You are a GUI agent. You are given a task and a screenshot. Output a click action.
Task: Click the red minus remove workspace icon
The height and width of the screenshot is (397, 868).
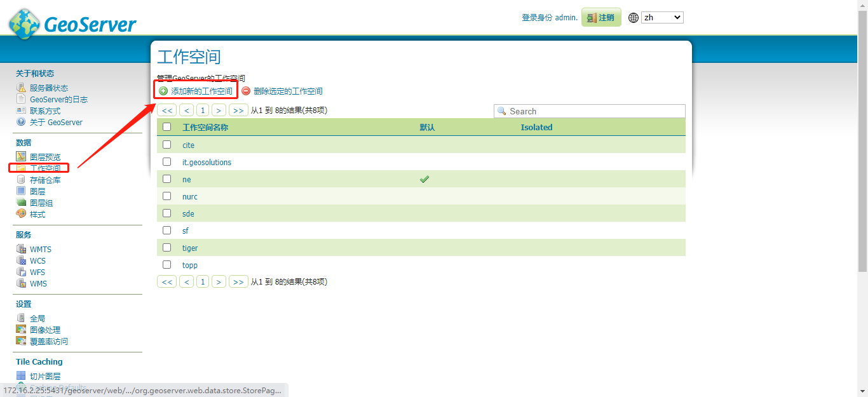(246, 91)
